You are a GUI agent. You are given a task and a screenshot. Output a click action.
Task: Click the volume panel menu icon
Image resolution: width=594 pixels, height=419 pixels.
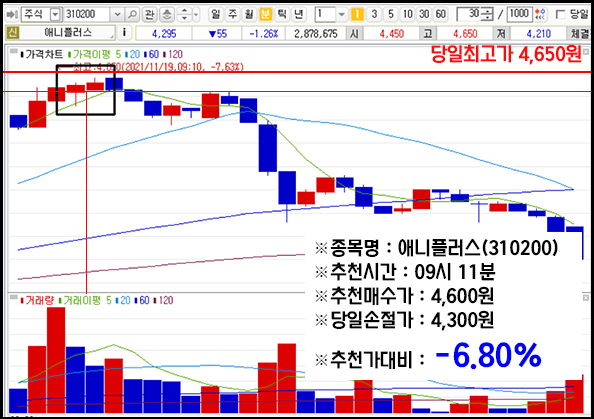(13, 297)
